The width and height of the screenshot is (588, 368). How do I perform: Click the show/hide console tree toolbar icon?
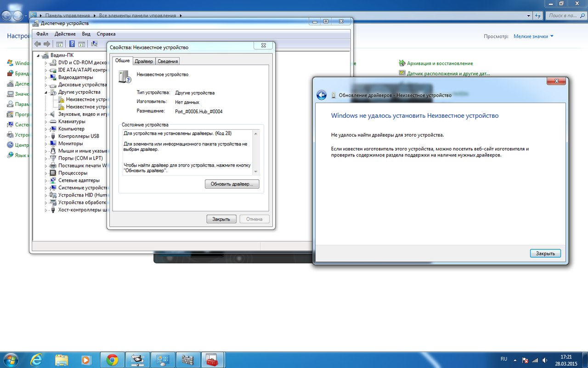point(59,44)
